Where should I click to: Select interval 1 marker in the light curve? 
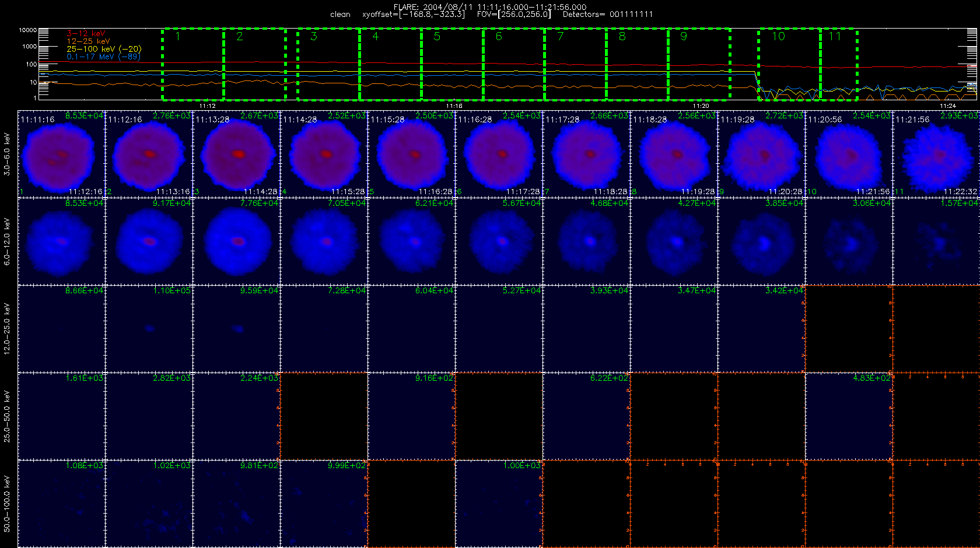[178, 36]
